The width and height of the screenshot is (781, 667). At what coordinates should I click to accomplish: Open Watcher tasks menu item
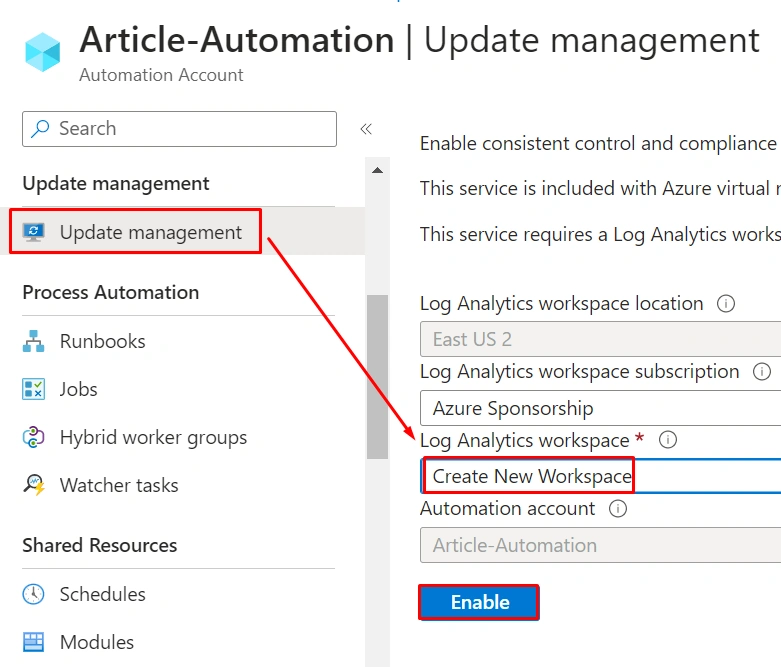click(x=119, y=485)
